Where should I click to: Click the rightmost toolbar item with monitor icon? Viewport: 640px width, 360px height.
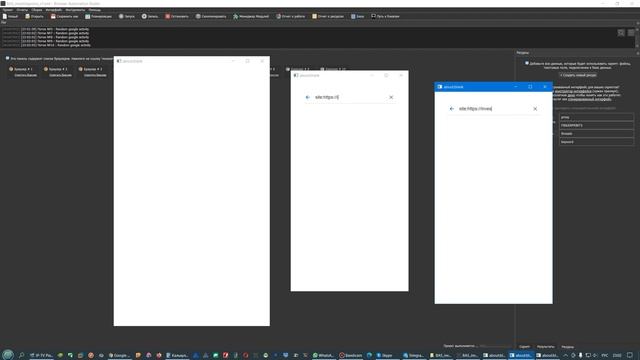[385, 16]
